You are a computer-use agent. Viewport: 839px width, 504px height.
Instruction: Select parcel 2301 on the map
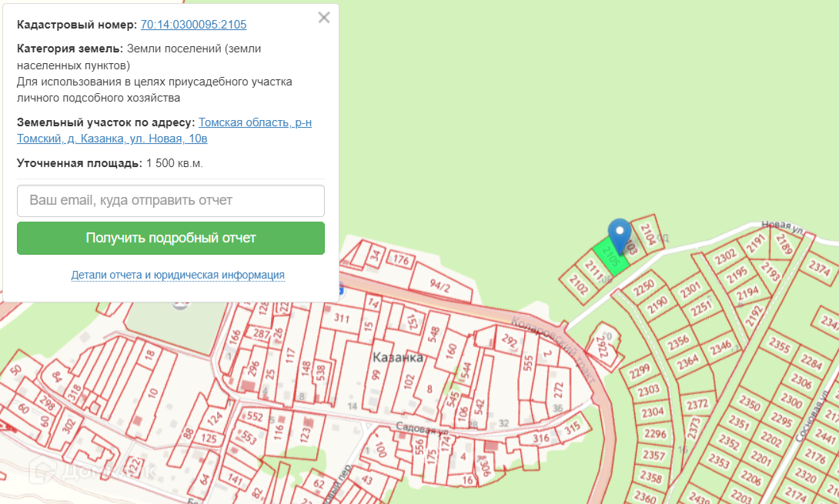coord(690,291)
